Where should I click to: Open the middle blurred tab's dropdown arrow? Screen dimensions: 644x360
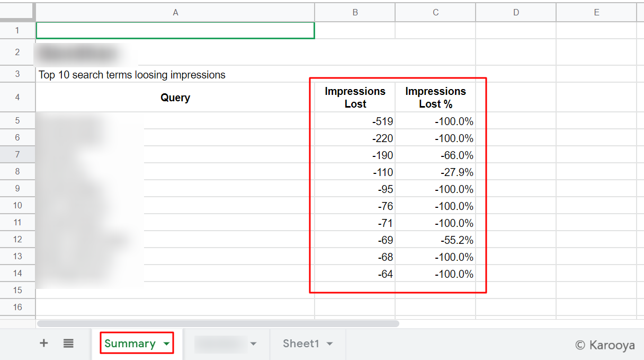[253, 344]
